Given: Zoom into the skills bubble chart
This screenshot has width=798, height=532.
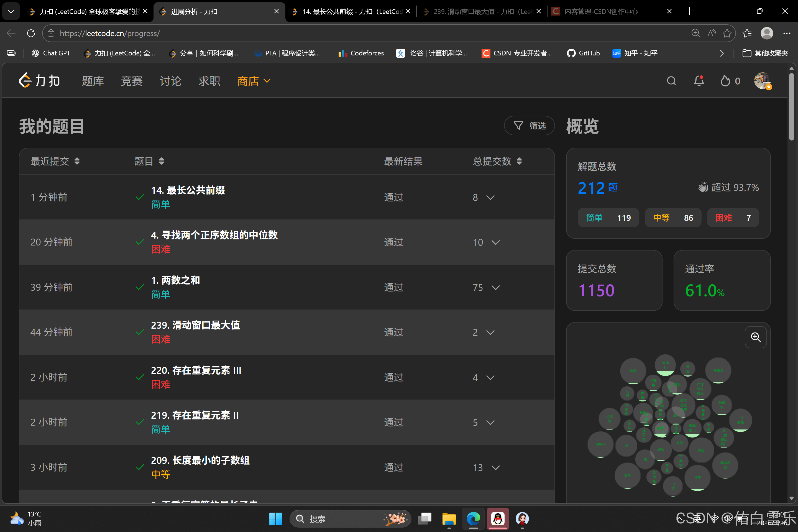Looking at the screenshot, I should 755,337.
